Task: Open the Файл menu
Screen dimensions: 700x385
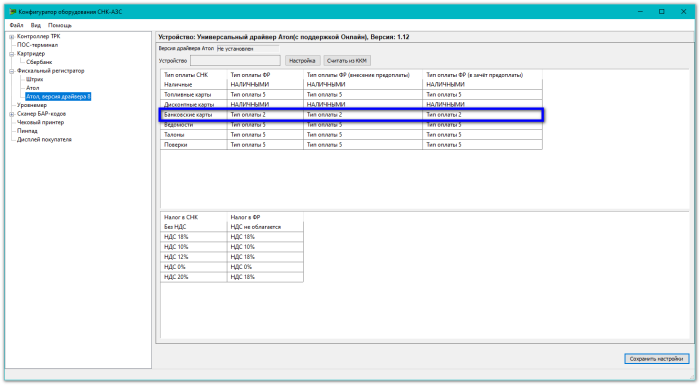Action: pos(17,25)
